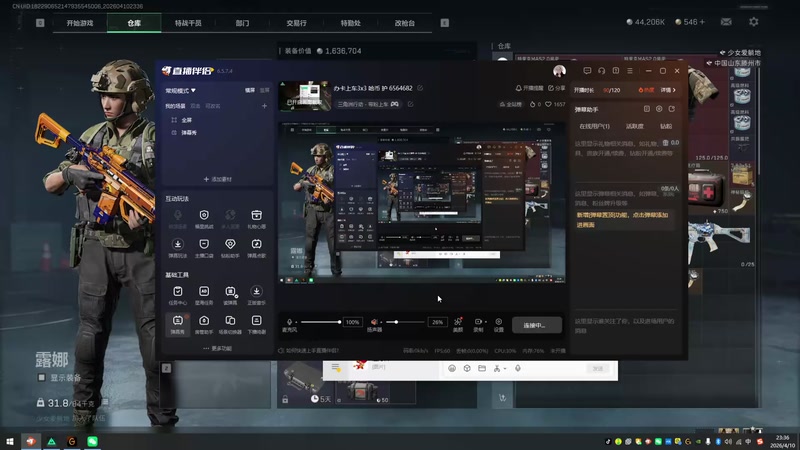This screenshot has height=450, width=800.
Task: Click the 分享 share button
Action: coord(556,88)
